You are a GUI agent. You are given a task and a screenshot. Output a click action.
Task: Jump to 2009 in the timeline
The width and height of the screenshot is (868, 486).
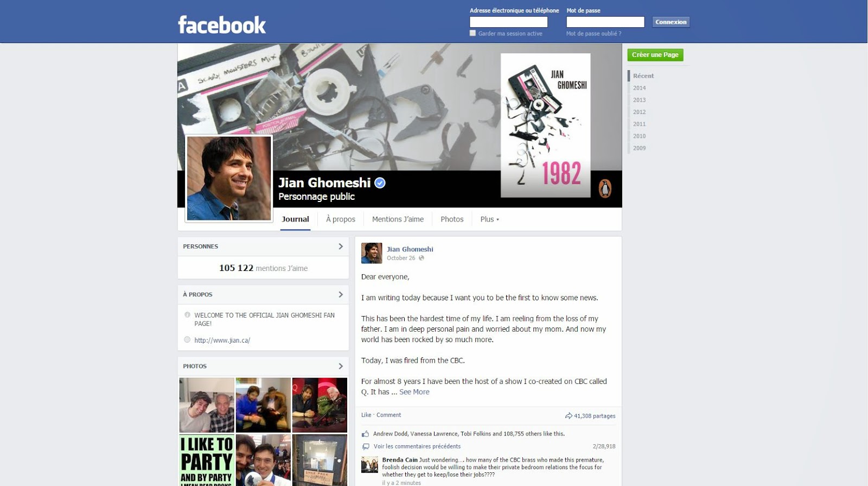639,148
